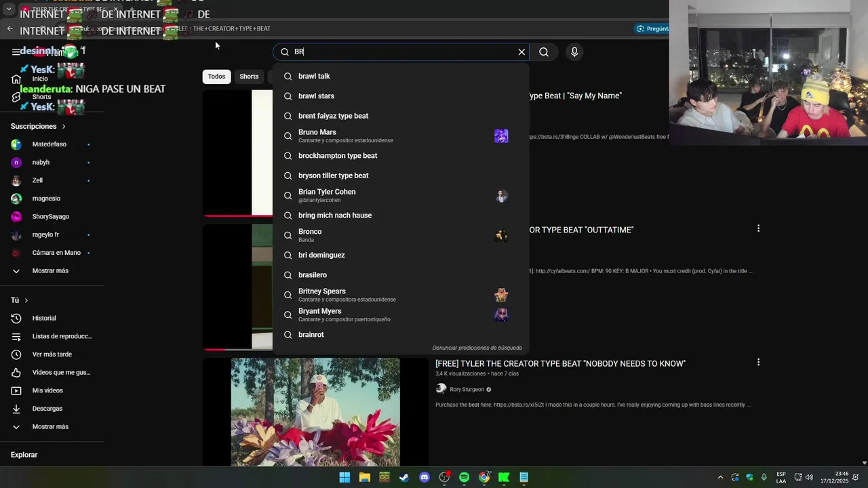
Task: Choose the 'Bryant Myers' suggestion
Action: [x=401, y=314]
